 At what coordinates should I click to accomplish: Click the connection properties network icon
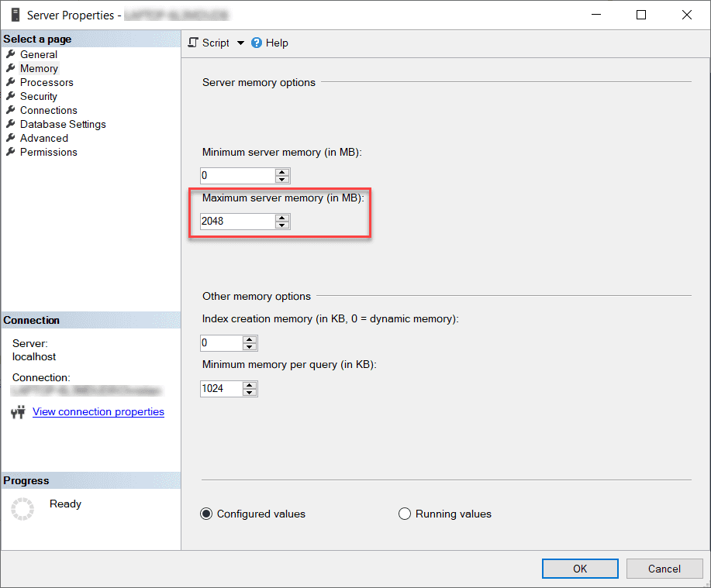tap(19, 412)
